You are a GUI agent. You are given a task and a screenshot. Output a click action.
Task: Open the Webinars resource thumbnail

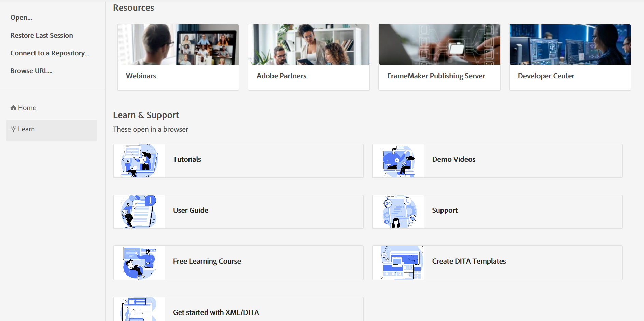(178, 44)
